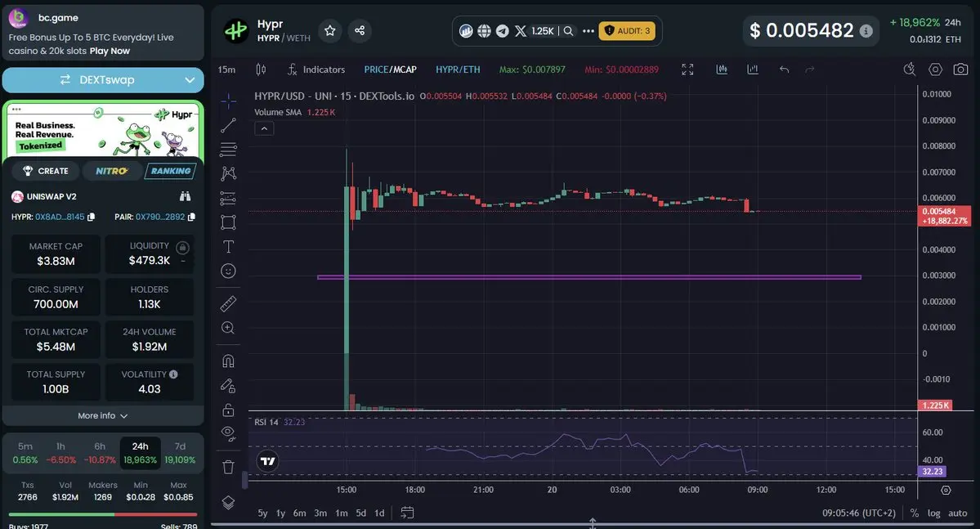Expand the More info section
Screen dimensions: 980x529
click(x=102, y=416)
